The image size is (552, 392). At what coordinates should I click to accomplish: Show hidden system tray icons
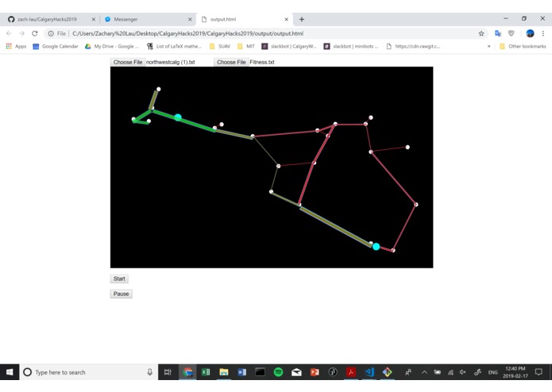pyautogui.click(x=424, y=372)
